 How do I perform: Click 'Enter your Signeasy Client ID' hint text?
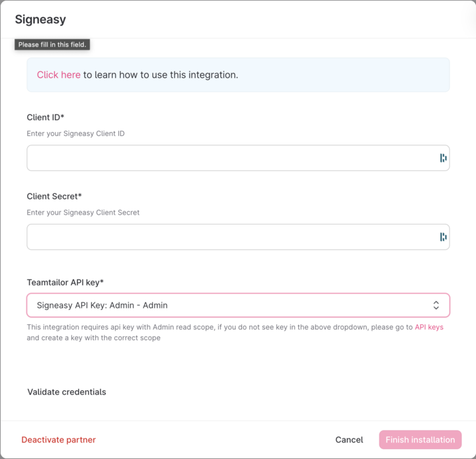[75, 133]
